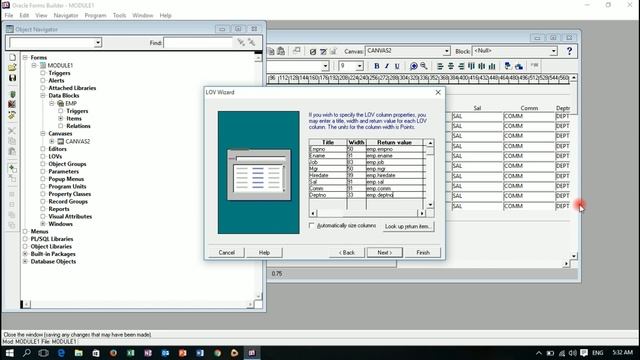Viewport: 640px width, 360px height.
Task: Open the Canvas dropdown showing CANVAS2
Action: pyautogui.click(x=447, y=51)
